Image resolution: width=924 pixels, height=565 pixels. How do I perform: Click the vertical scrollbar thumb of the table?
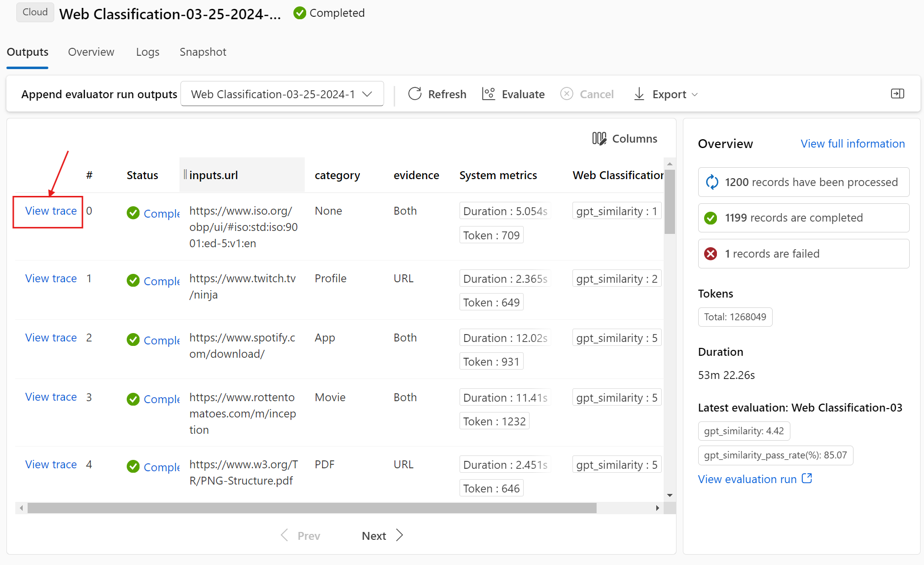click(x=670, y=202)
